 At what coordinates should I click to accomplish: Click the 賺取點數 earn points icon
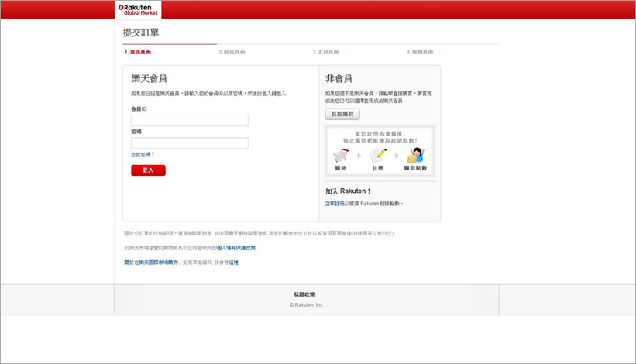coord(415,155)
